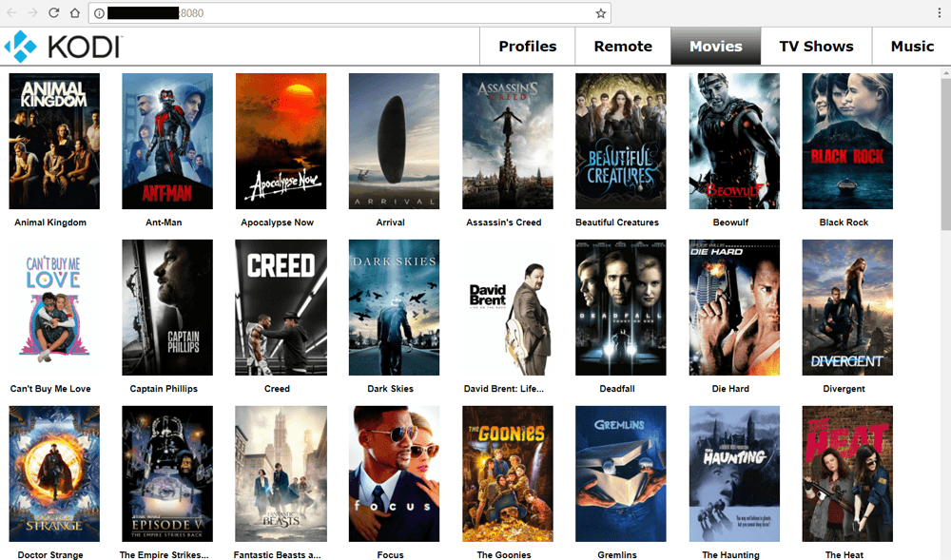Open the browser three-dot menu
Screen dimensions: 951x560
click(939, 12)
